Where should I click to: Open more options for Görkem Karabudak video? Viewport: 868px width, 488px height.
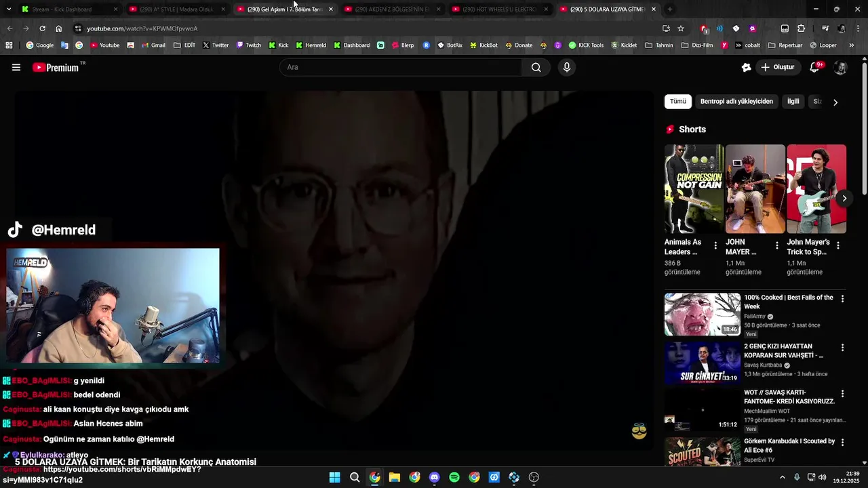coord(843,443)
